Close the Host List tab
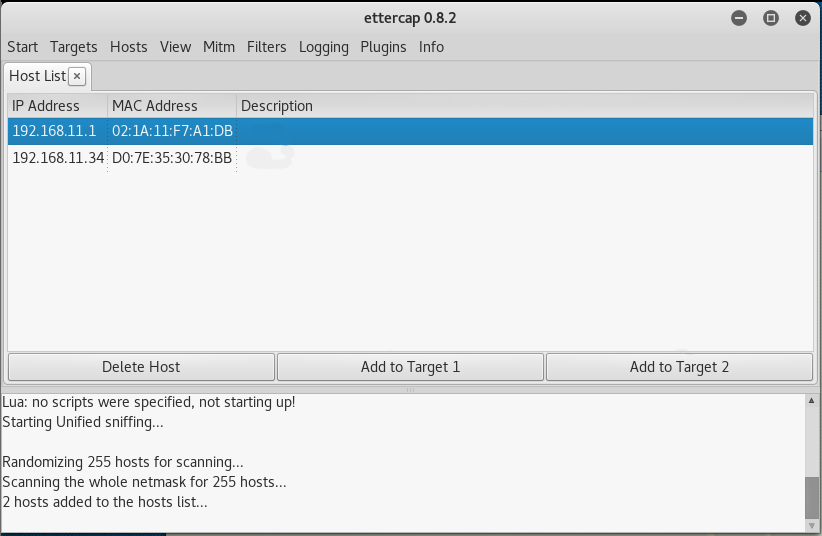Viewport: 822px width, 536px height. point(77,76)
